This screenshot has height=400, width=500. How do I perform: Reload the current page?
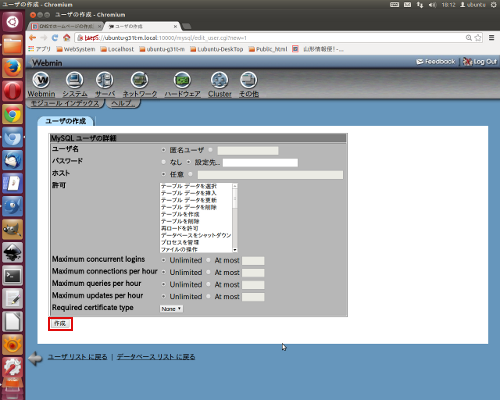(x=55, y=38)
